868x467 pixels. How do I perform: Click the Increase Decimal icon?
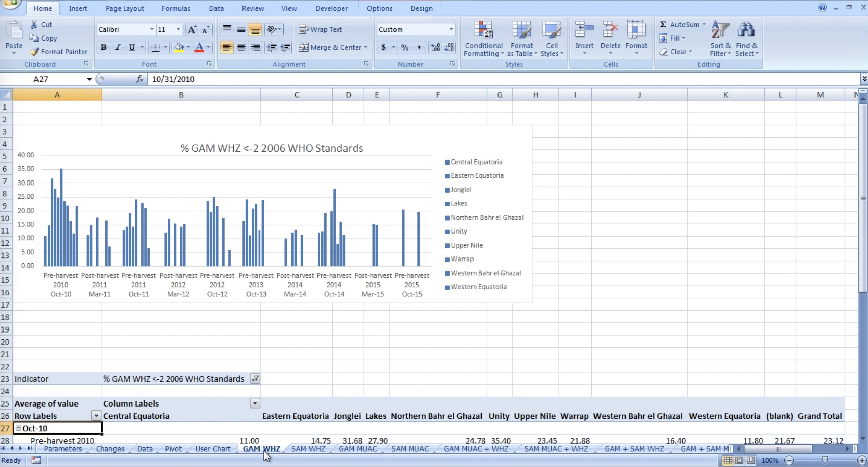pyautogui.click(x=435, y=47)
